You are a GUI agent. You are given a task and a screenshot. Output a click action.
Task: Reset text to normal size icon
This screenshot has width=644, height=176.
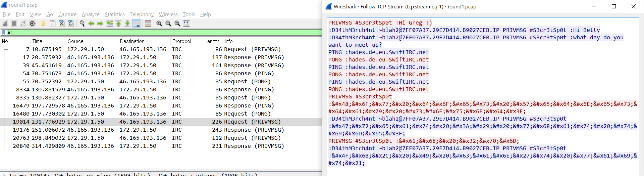[177, 24]
